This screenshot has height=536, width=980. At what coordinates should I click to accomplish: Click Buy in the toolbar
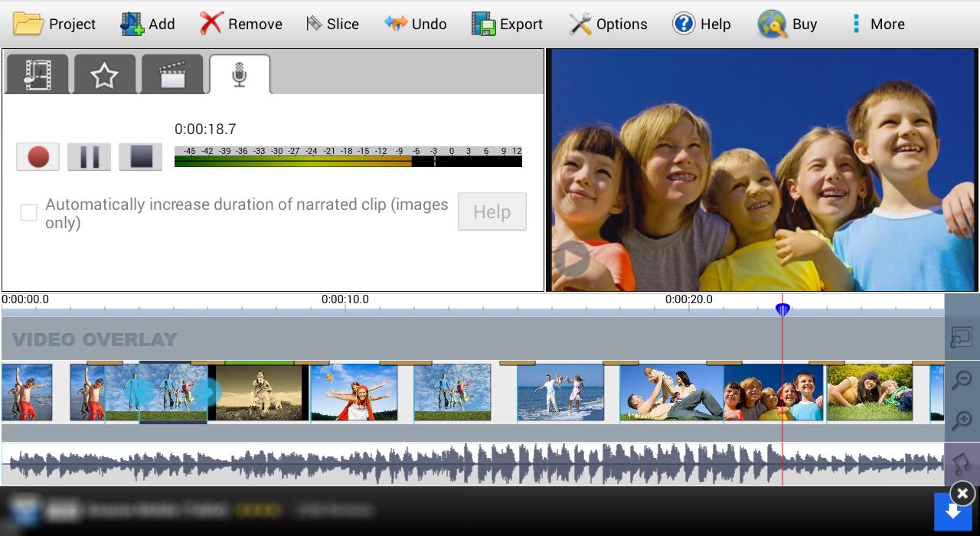788,24
